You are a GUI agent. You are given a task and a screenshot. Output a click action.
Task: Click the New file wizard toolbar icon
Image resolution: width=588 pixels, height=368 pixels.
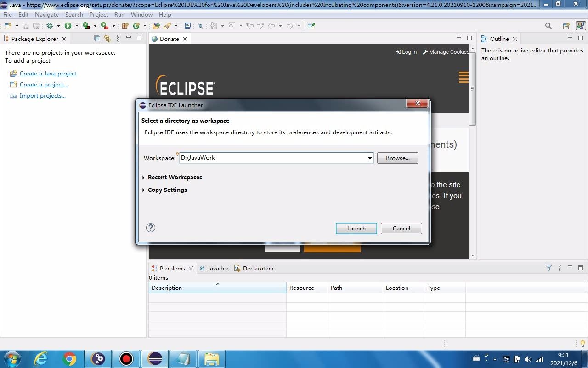[8, 26]
